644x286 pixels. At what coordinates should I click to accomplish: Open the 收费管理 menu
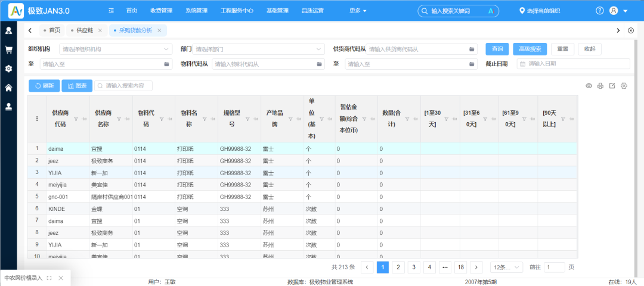click(162, 11)
